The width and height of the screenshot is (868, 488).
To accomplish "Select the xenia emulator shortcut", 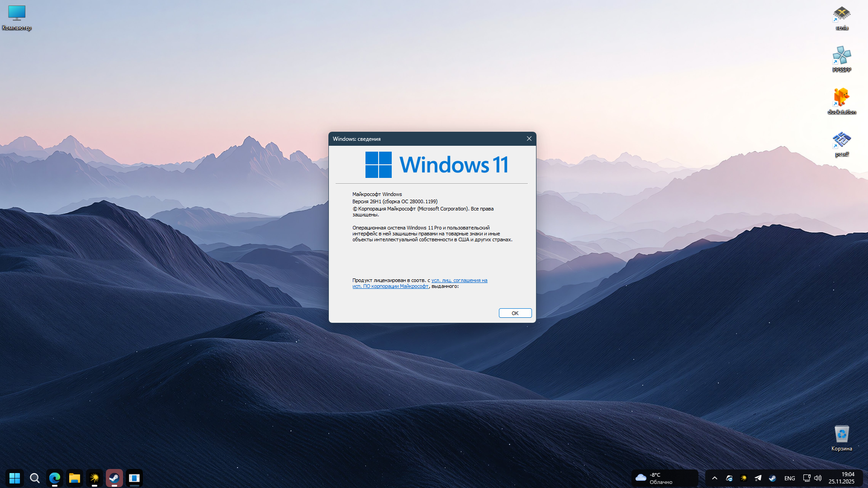I will pyautogui.click(x=841, y=18).
